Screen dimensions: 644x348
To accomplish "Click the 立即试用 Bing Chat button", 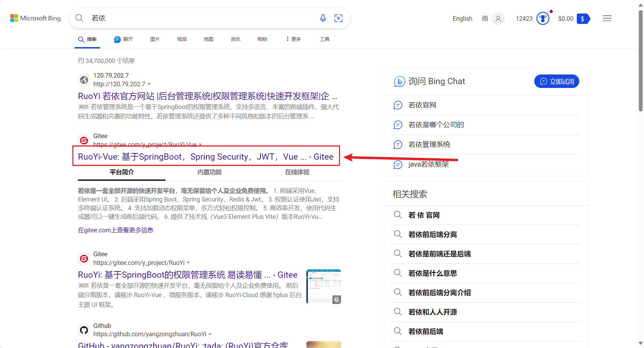I will 556,81.
